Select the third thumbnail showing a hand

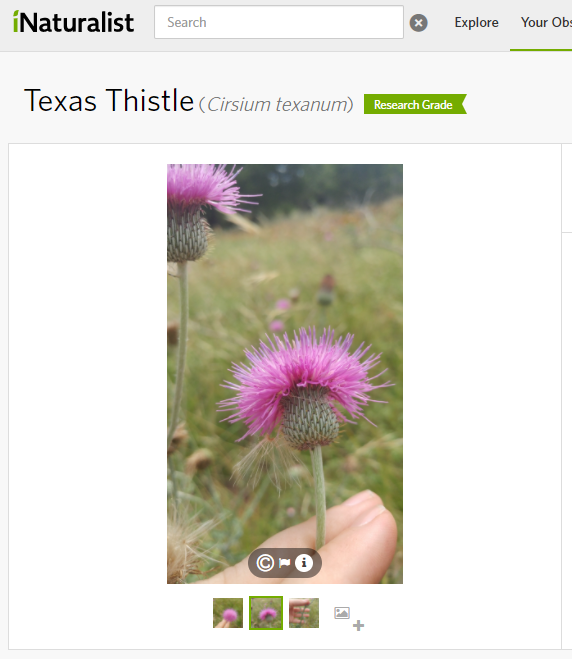pos(304,613)
